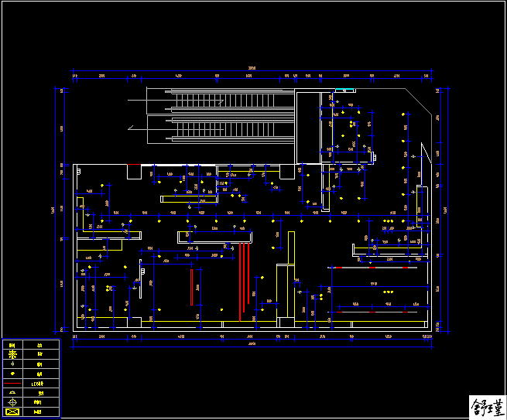Viewport: 507px width, 420px height.
Task: Click the solid yellow dot legend symbol
Action: 12,374
